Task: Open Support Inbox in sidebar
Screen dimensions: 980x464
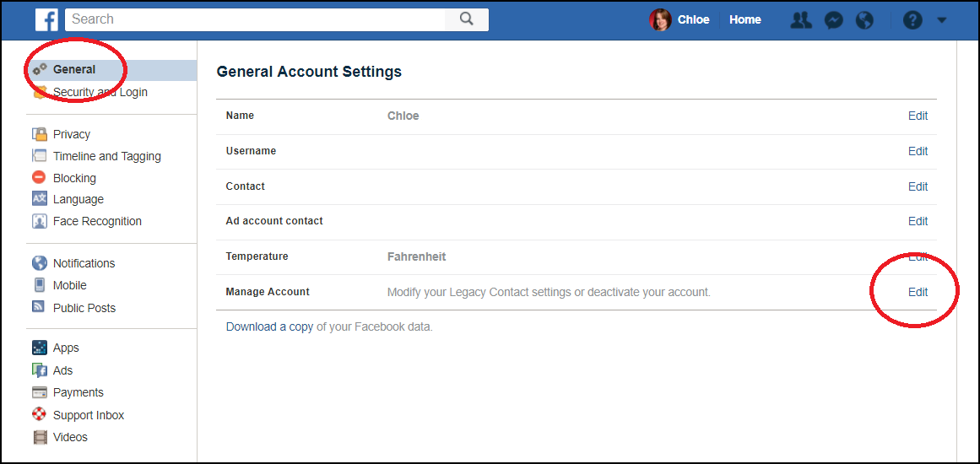Action: (88, 415)
